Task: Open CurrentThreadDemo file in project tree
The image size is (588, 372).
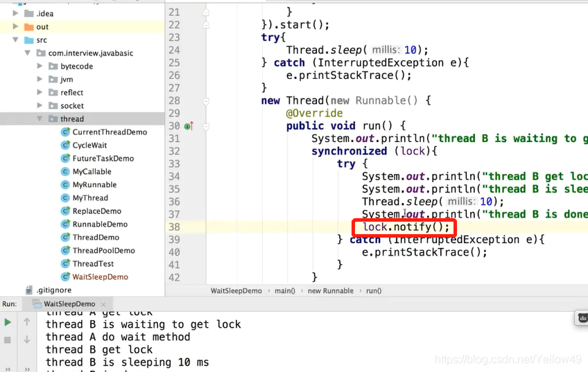Action: coord(110,132)
